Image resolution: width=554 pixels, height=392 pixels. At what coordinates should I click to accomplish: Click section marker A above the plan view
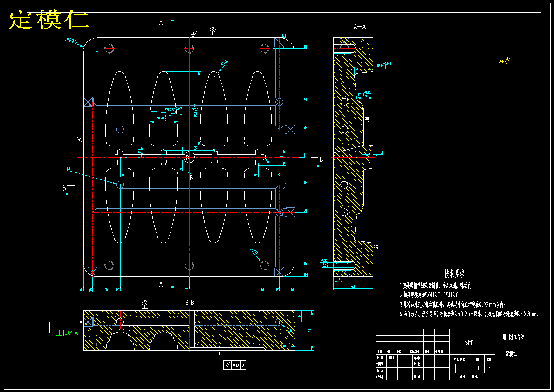162,23
